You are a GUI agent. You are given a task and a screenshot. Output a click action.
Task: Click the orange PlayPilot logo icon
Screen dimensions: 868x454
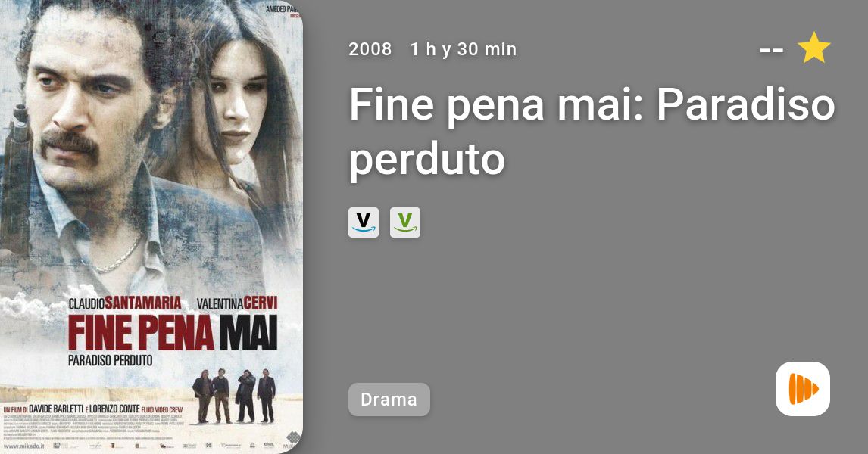(x=803, y=389)
